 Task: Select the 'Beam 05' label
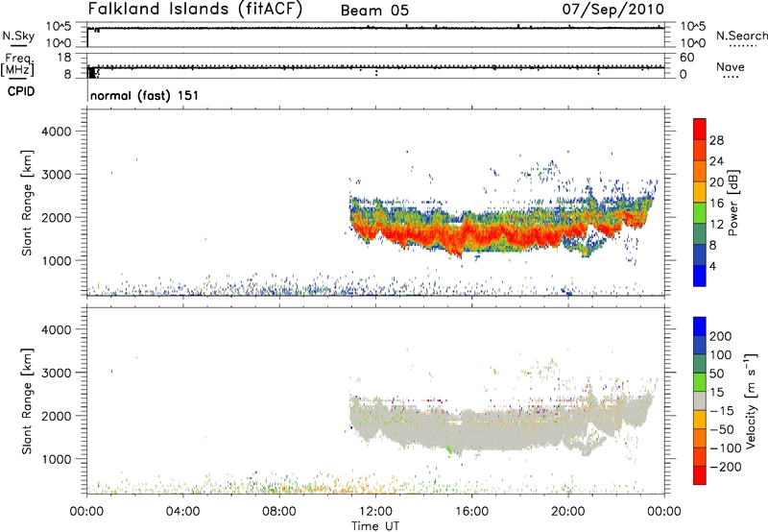coord(374,11)
